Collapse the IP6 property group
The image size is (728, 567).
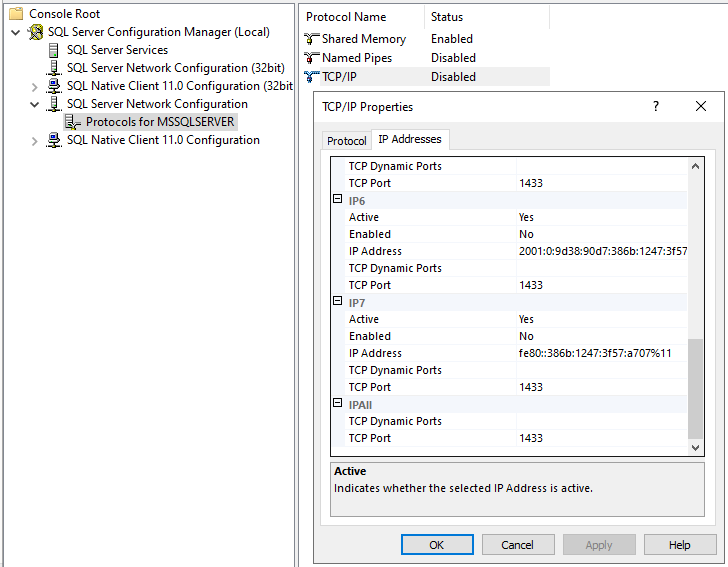point(338,200)
